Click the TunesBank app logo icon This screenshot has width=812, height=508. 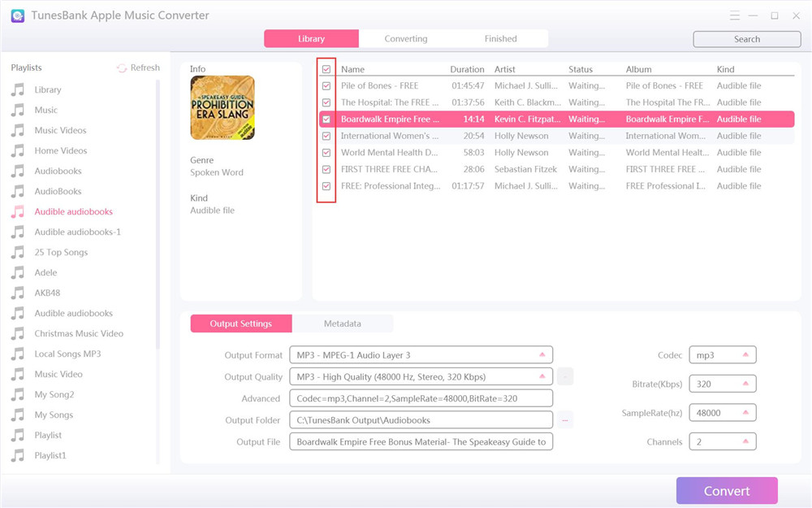18,15
